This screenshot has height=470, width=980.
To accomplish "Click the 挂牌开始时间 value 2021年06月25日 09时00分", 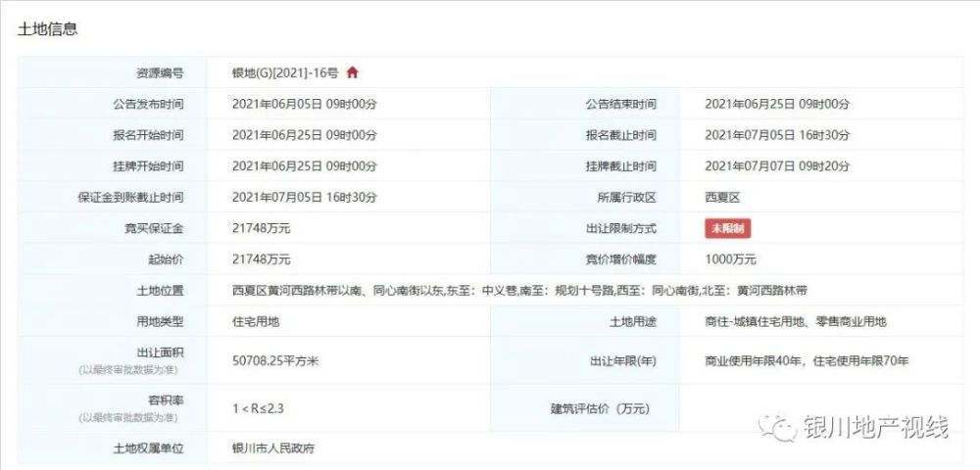I will (305, 166).
